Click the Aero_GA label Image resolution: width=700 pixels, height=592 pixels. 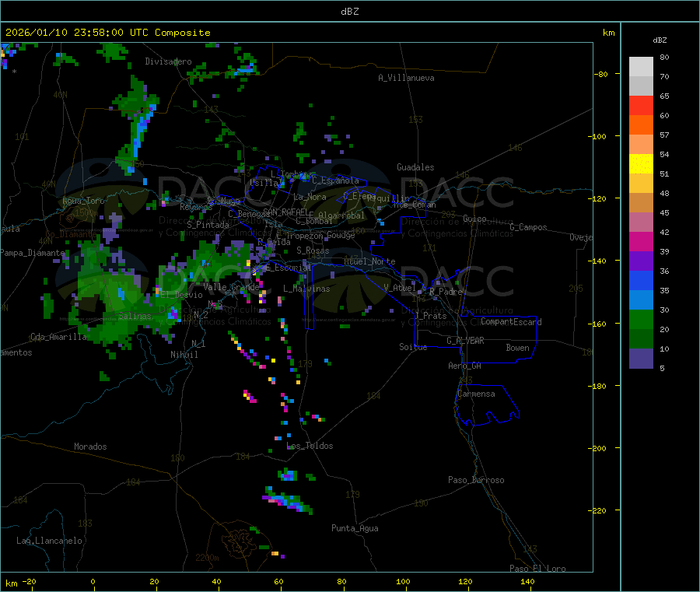pos(465,366)
